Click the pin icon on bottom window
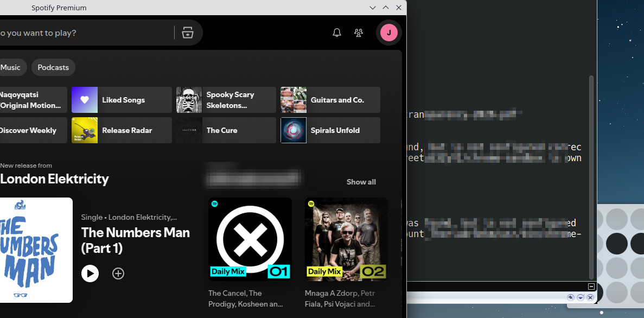This screenshot has width=644, height=318. coord(570,297)
